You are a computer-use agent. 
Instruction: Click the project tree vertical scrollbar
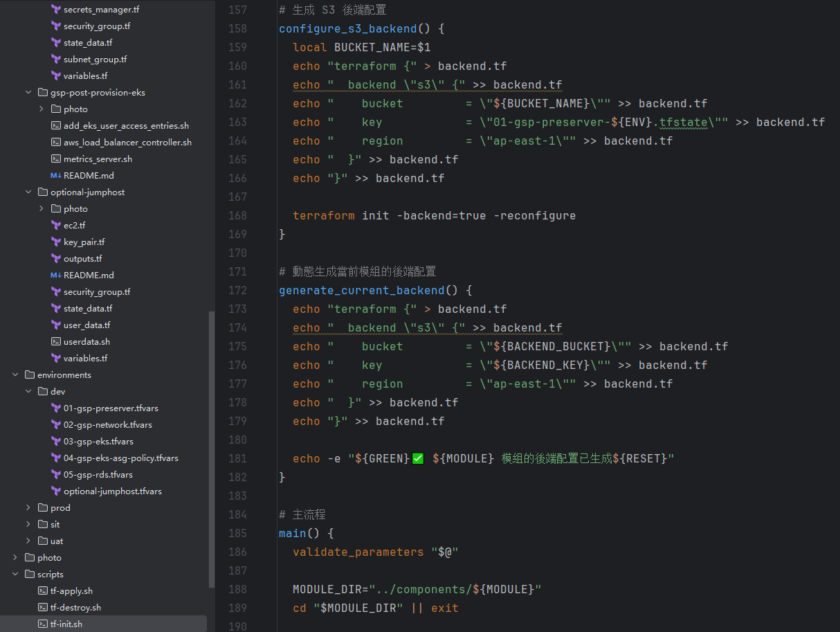coord(212,450)
